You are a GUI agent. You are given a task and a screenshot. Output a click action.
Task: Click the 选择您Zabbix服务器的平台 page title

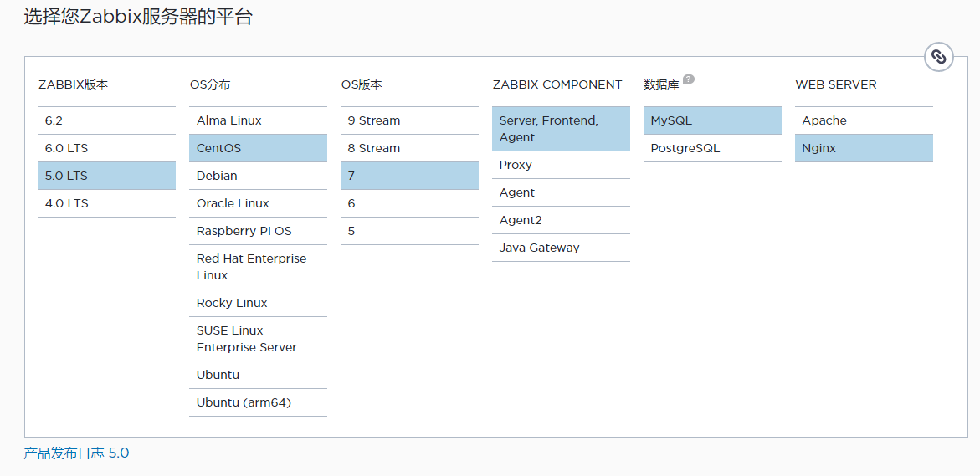(x=138, y=17)
